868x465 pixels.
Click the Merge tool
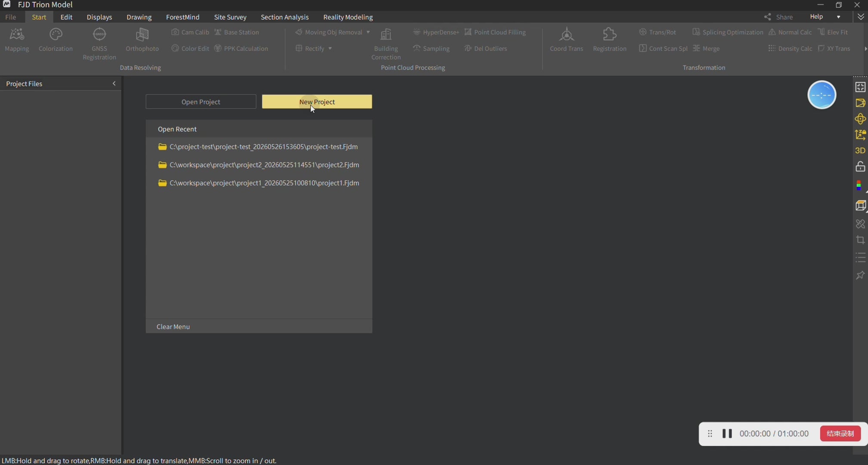[706, 49]
